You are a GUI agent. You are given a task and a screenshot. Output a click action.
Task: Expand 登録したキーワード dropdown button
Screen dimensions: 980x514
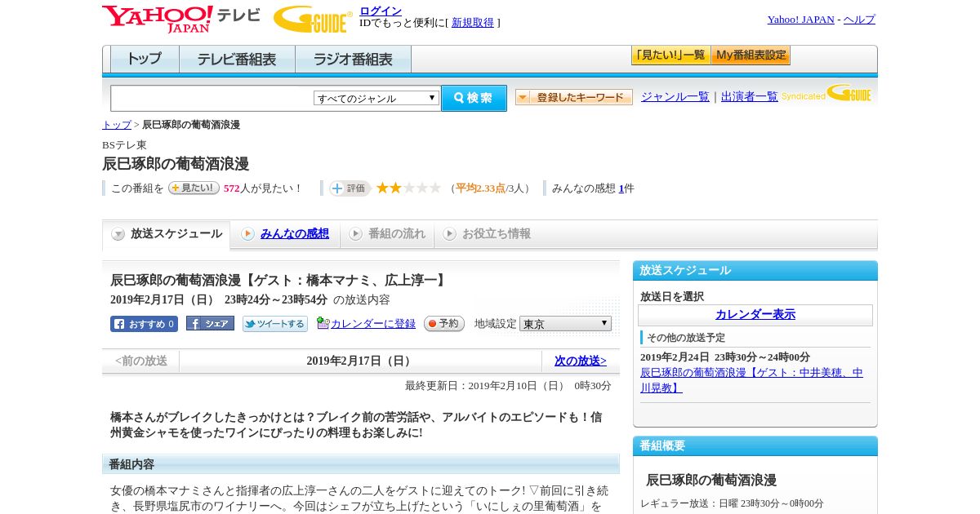[574, 97]
